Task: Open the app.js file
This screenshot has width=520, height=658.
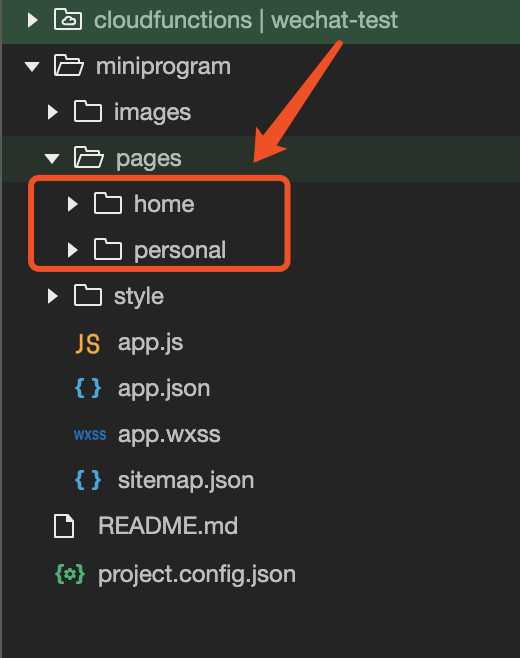Action: pos(150,343)
